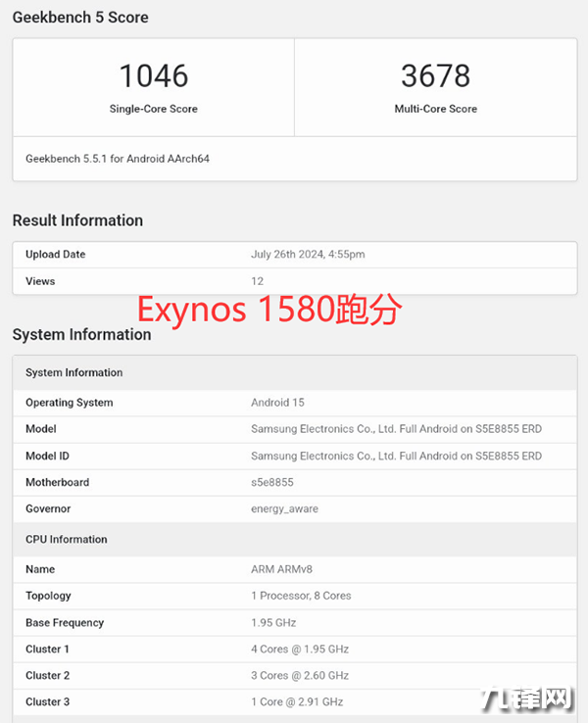Click the Cluster 2 value 3 Cores @ 2.60 GHz
The image size is (588, 723).
(x=300, y=675)
